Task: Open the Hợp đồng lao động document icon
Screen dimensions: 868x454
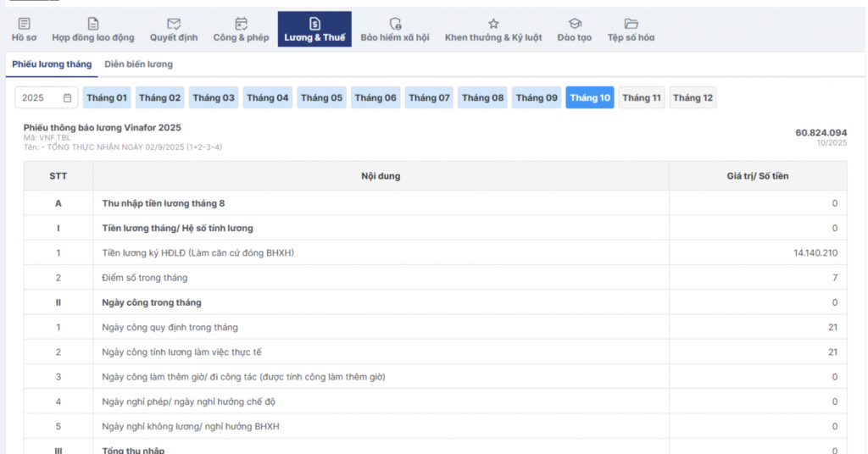Action: (x=93, y=24)
